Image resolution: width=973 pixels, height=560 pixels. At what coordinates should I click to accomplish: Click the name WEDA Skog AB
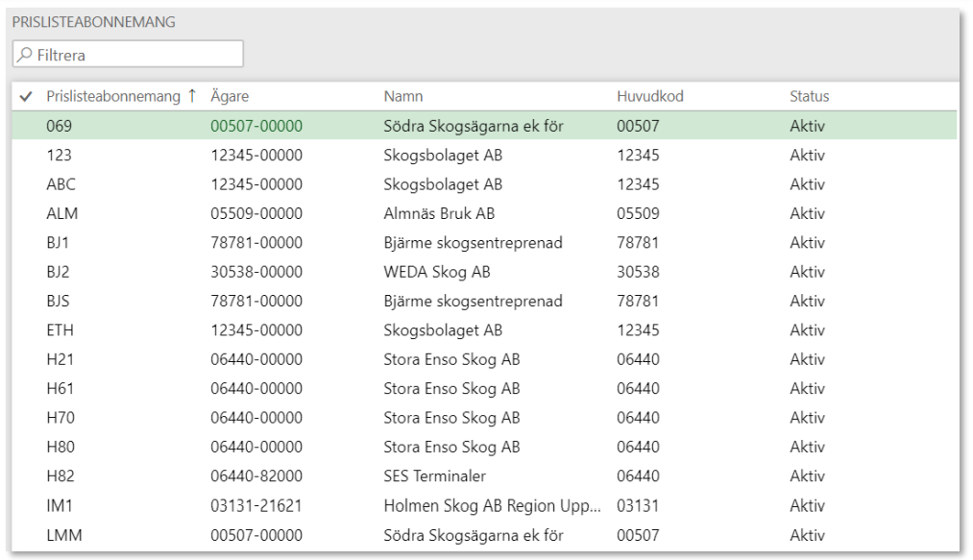pos(437,271)
